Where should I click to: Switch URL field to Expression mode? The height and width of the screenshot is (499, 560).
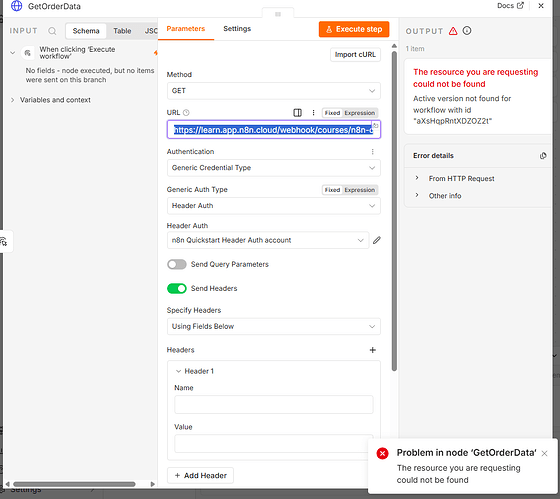click(360, 113)
